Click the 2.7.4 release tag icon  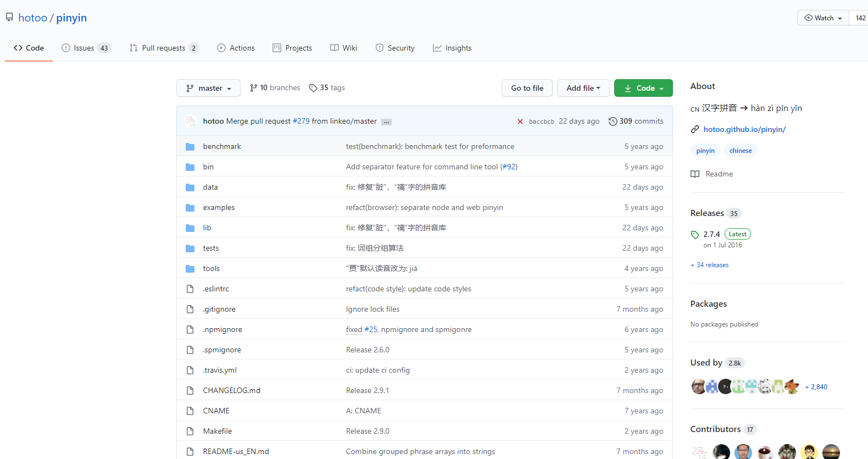pyautogui.click(x=695, y=235)
